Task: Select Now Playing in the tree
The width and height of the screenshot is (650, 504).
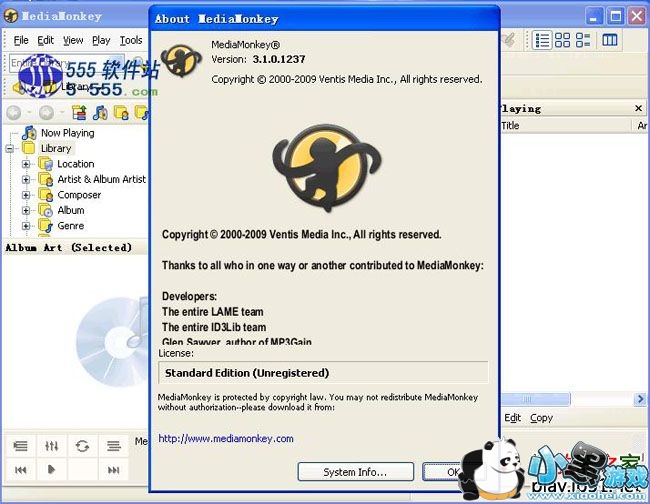Action: pyautogui.click(x=67, y=133)
